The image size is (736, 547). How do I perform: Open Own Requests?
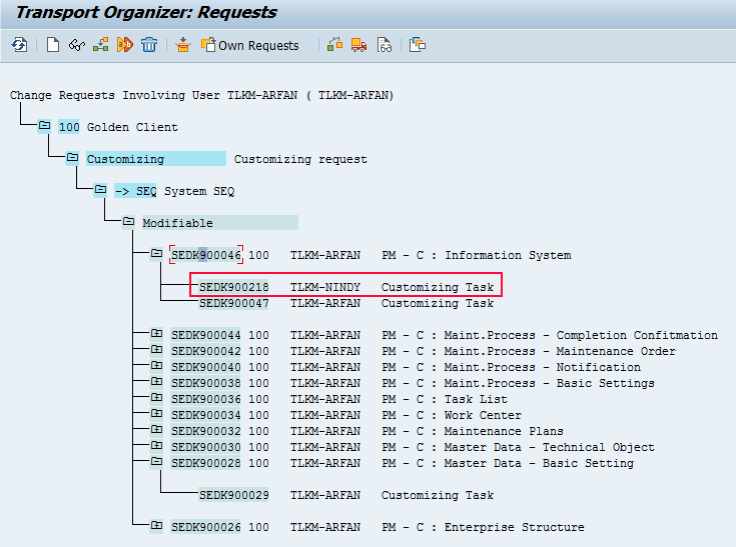click(250, 45)
